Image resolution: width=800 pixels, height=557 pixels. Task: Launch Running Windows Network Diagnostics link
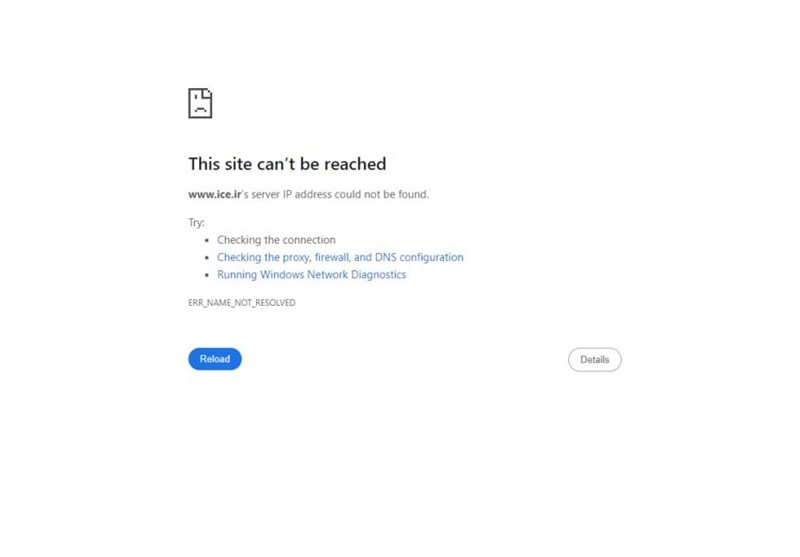pos(312,274)
